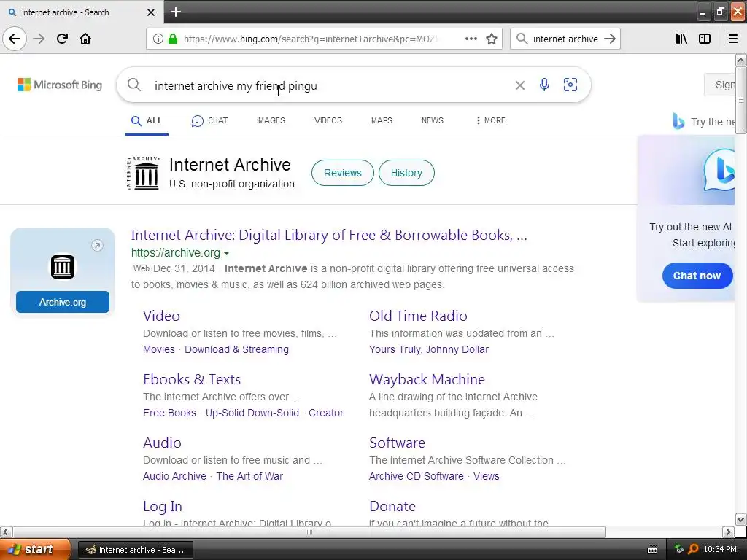The height and width of the screenshot is (560, 747).
Task: Open the Archive CD Software sub-link
Action: tap(416, 476)
